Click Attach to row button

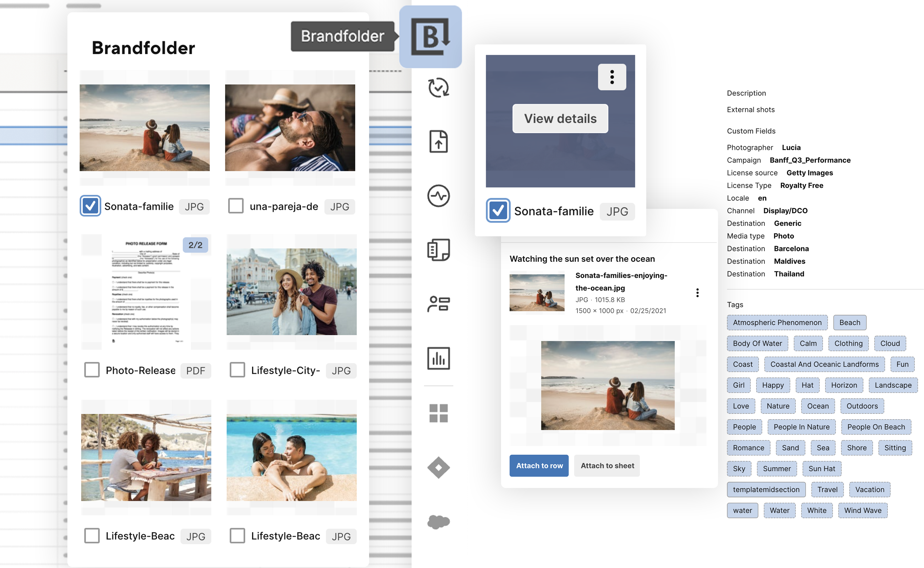coord(539,466)
